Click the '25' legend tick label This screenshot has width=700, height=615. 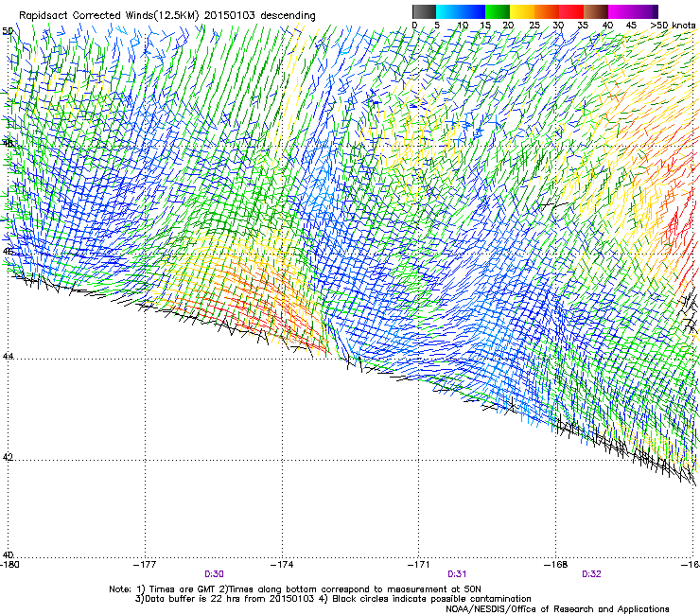coord(534,26)
